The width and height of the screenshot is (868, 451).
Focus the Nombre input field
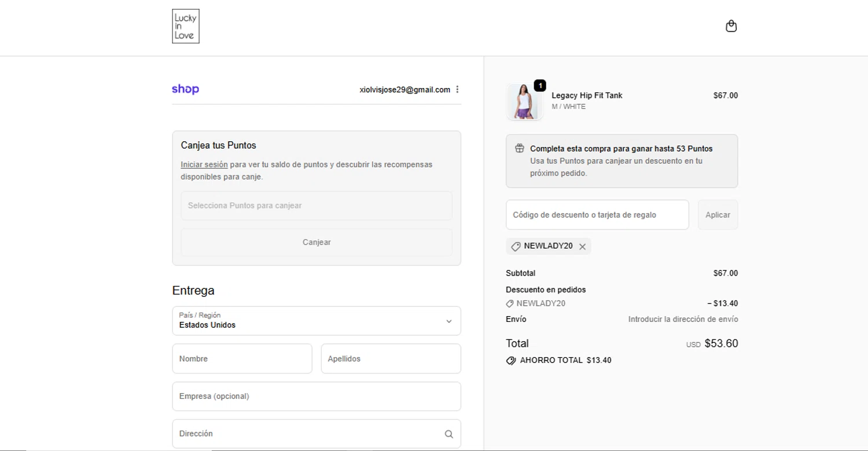click(x=242, y=359)
